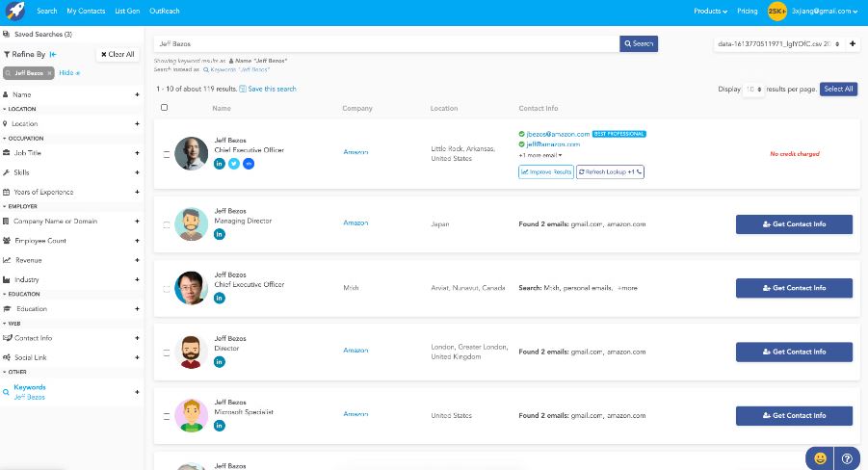This screenshot has height=470, width=868.
Task: Open the OutReach nav tab
Action: pos(165,11)
